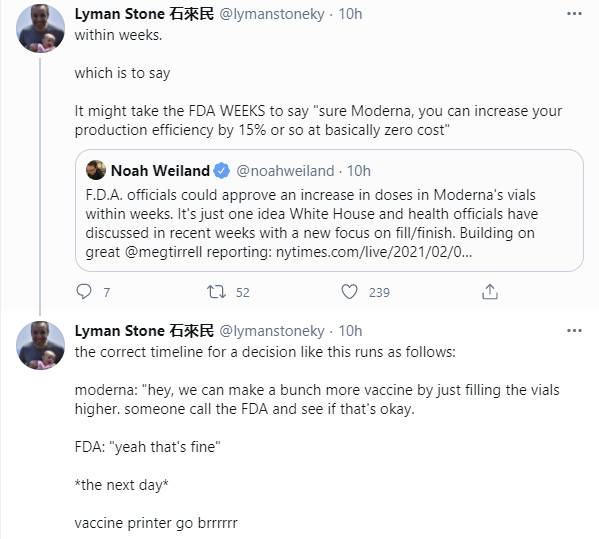The height and width of the screenshot is (539, 599).
Task: Open the quoted Noah Weiland tweet card
Action: 329,210
